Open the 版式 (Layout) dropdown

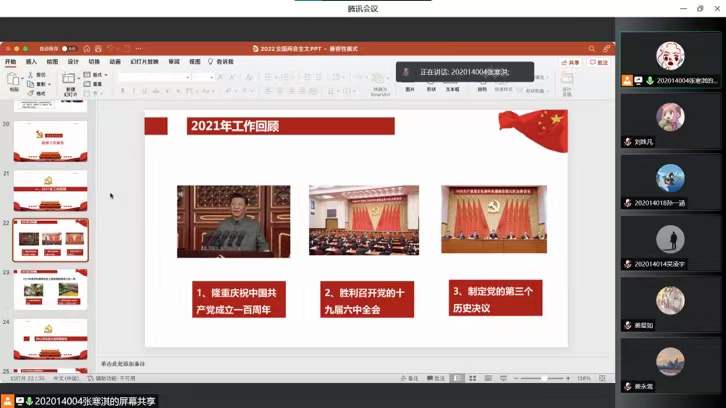coord(96,75)
